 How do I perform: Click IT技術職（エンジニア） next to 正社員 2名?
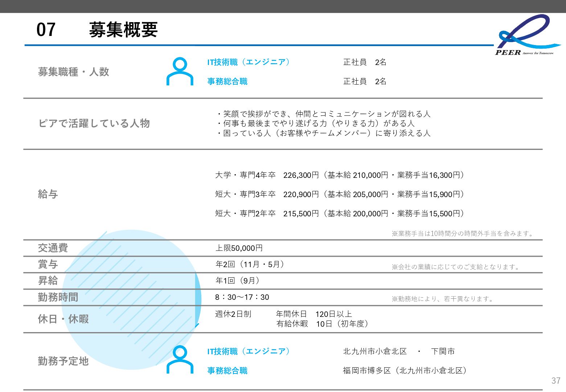pos(249,62)
